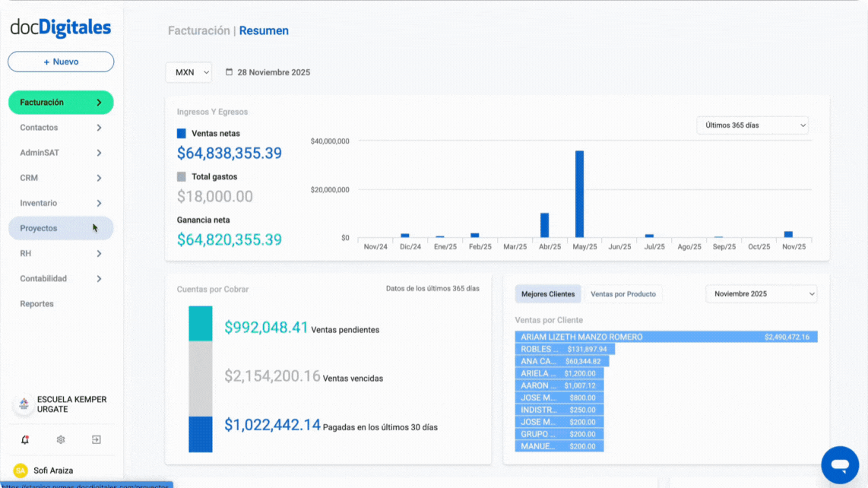Screen dimensions: 868x488
Task: Open the chat bubble in the corner
Action: coord(840,464)
